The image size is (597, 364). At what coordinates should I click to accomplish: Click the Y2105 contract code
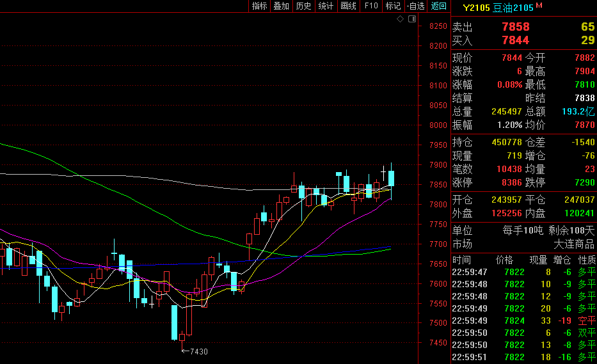pyautogui.click(x=476, y=8)
